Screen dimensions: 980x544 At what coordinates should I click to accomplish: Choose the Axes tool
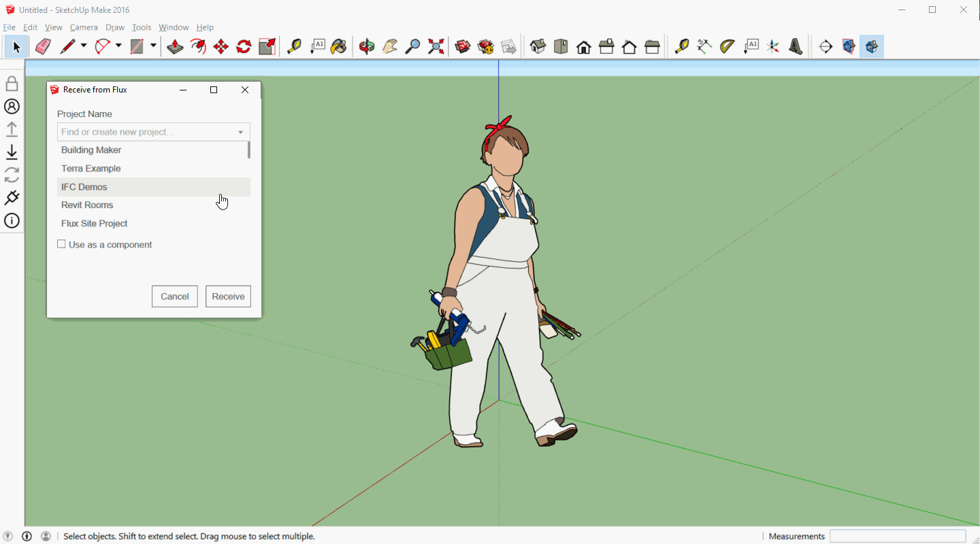773,46
